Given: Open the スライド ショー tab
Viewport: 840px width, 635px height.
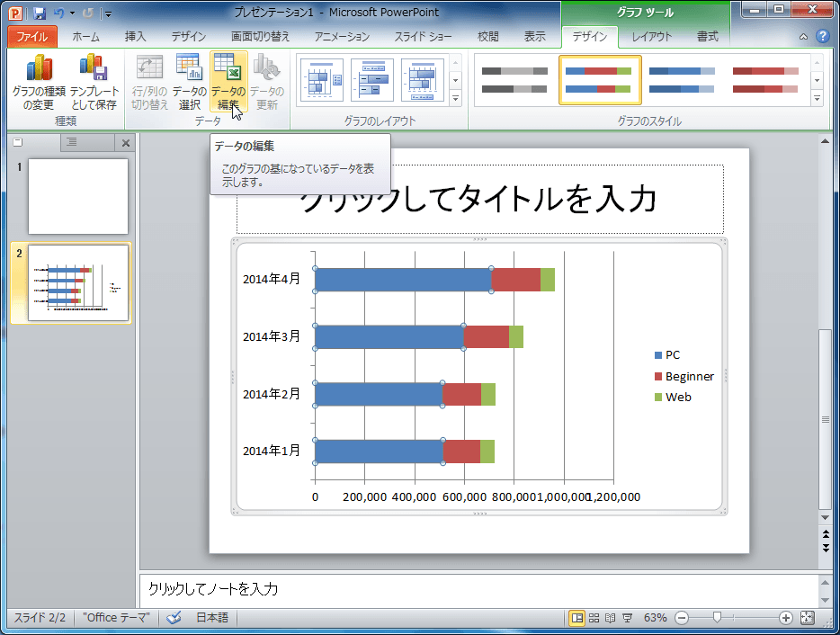Looking at the screenshot, I should coord(423,37).
